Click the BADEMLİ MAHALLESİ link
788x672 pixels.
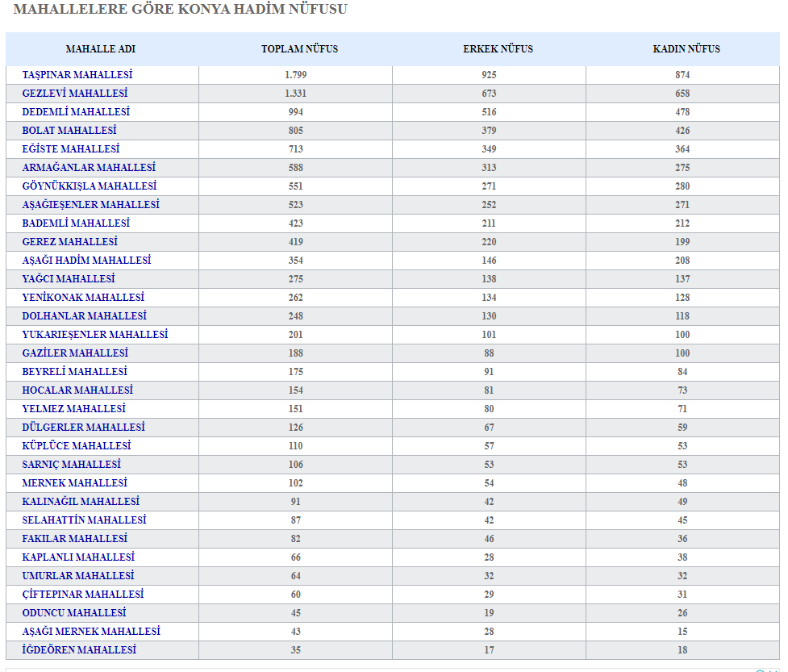coord(76,223)
